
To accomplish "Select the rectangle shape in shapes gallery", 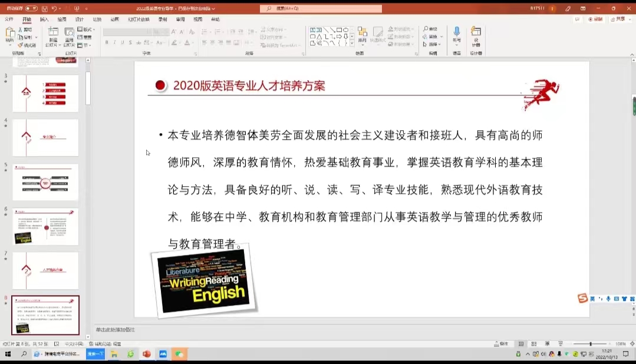I will point(339,30).
